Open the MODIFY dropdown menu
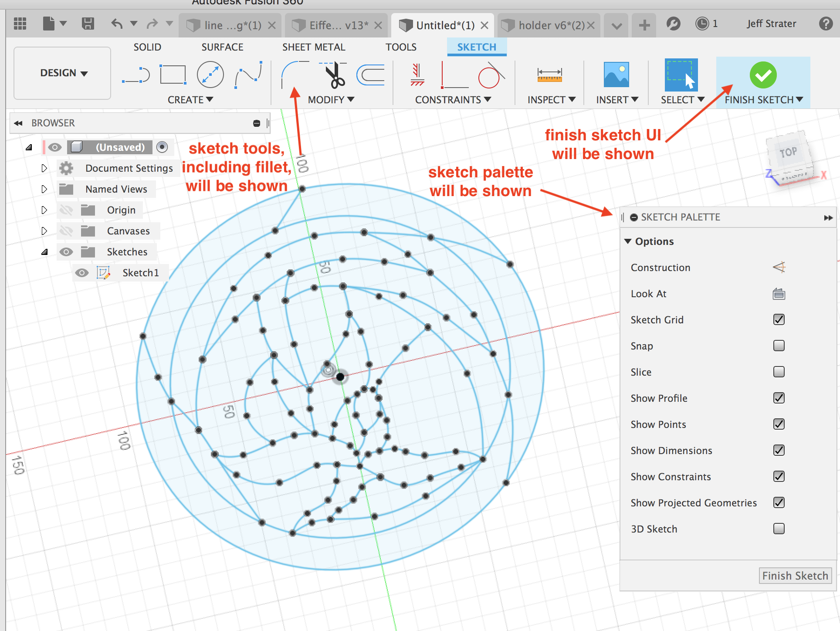Image resolution: width=840 pixels, height=631 pixels. pyautogui.click(x=331, y=100)
